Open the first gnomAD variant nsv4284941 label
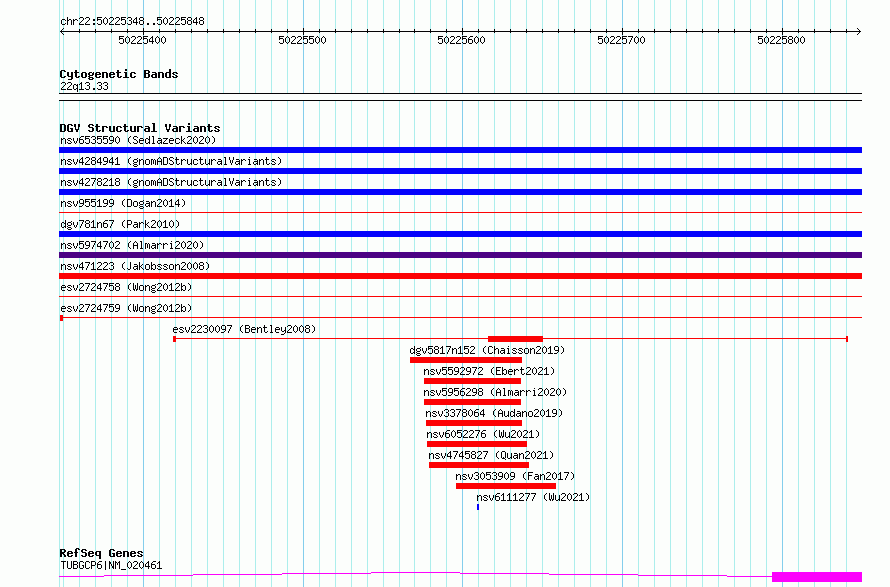The width and height of the screenshot is (890, 587). [171, 161]
